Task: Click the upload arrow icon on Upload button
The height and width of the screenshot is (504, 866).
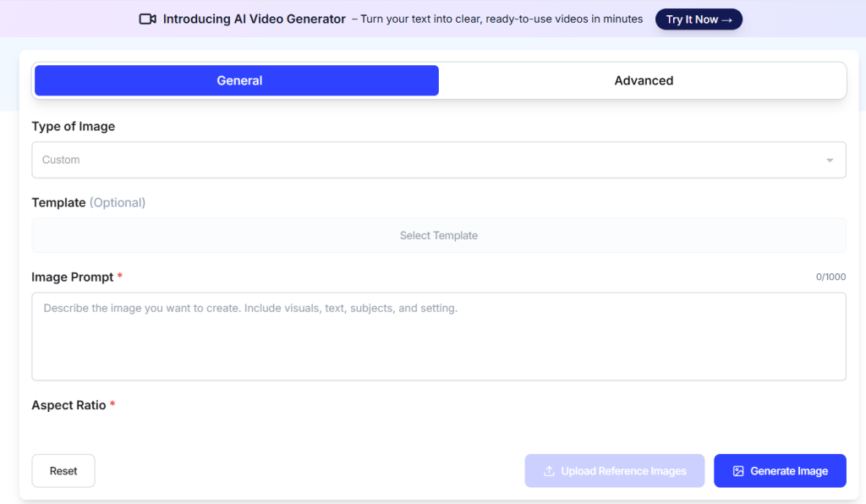Action: 549,471
